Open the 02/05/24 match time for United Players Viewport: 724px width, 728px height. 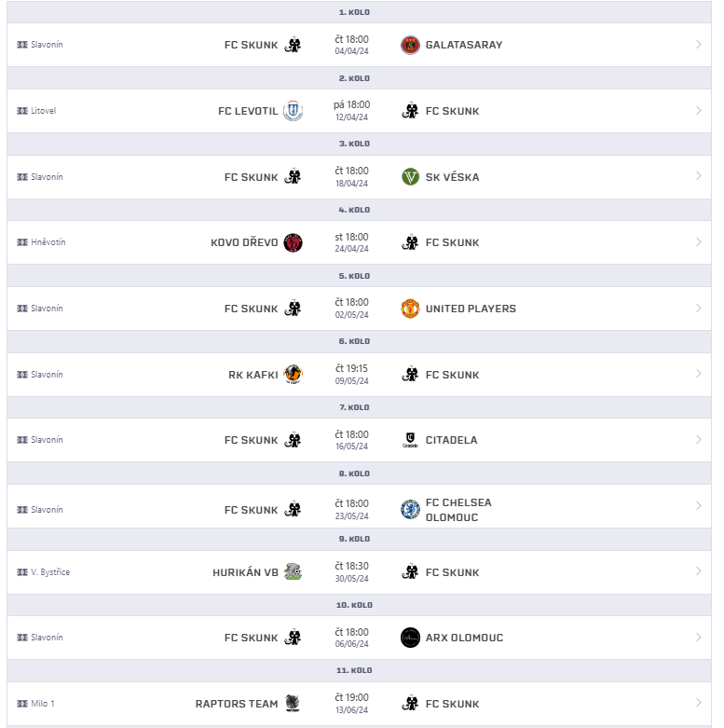click(x=352, y=309)
